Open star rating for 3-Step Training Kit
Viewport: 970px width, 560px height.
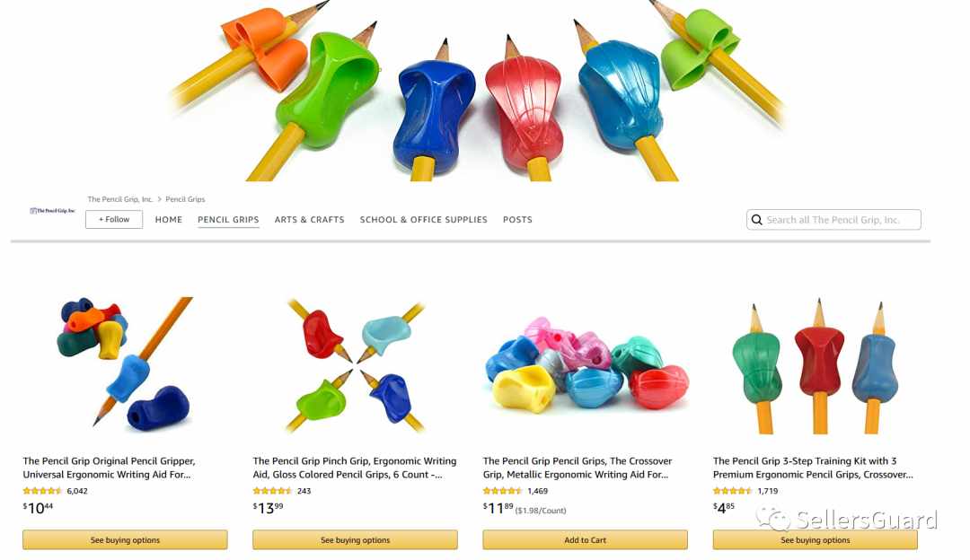click(733, 491)
